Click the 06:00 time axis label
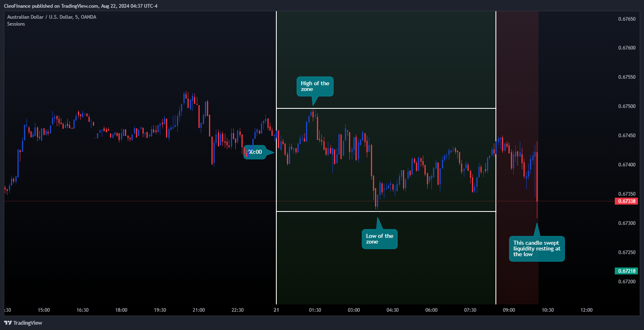Image resolution: width=644 pixels, height=330 pixels. [x=431, y=310]
